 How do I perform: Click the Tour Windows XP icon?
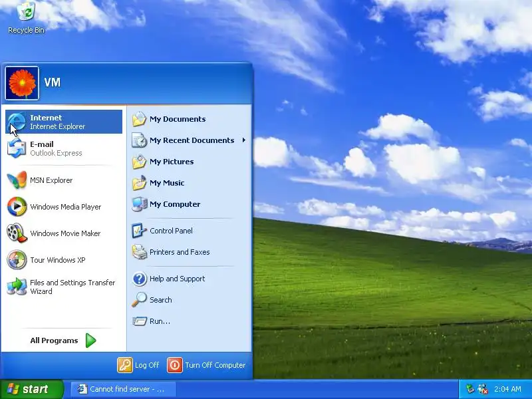pos(17,259)
